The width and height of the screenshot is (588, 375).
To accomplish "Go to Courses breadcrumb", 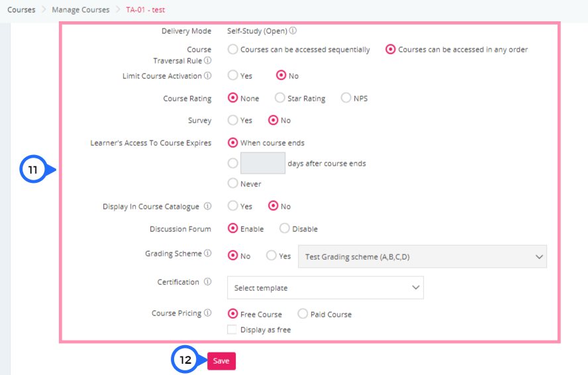I will coord(21,10).
